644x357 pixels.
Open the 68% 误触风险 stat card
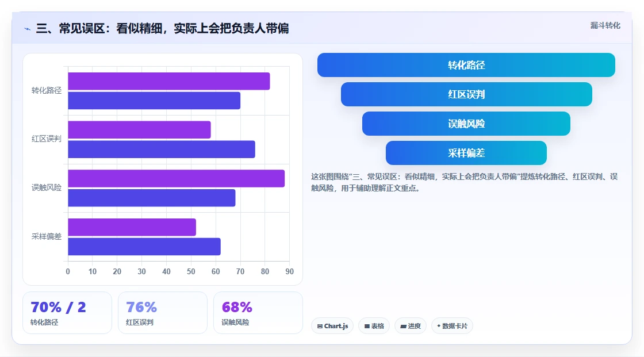point(258,313)
